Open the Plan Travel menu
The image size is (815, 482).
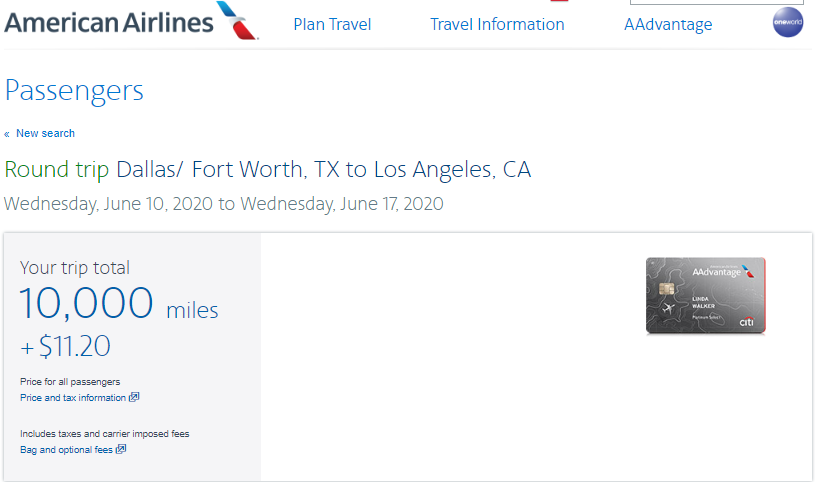click(332, 24)
